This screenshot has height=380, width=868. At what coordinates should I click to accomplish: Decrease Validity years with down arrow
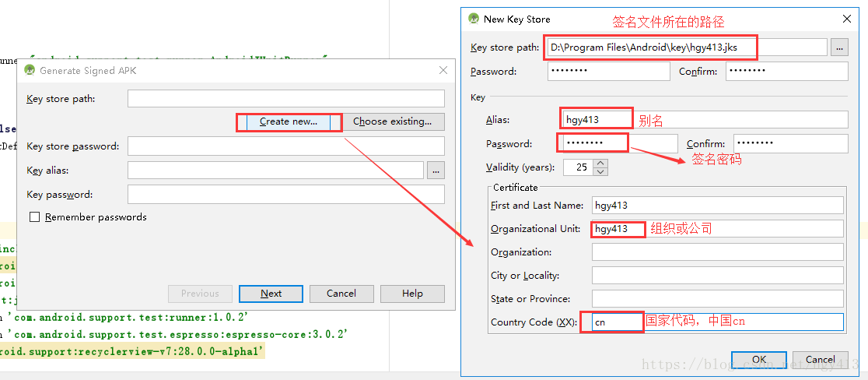point(600,171)
